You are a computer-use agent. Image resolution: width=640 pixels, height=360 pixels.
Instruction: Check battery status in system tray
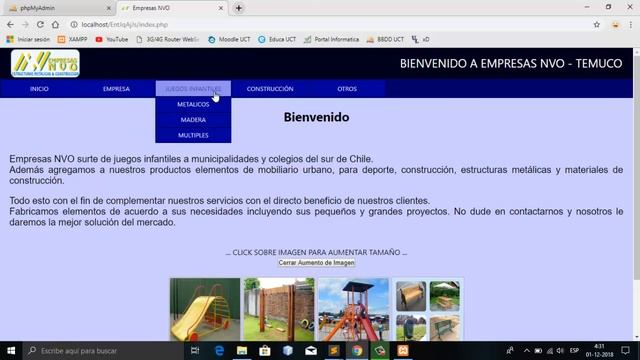538,351
